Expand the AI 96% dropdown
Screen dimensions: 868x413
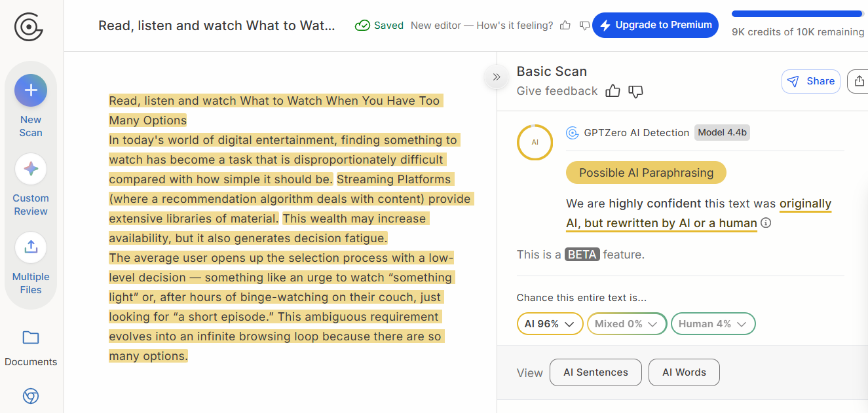pos(550,323)
